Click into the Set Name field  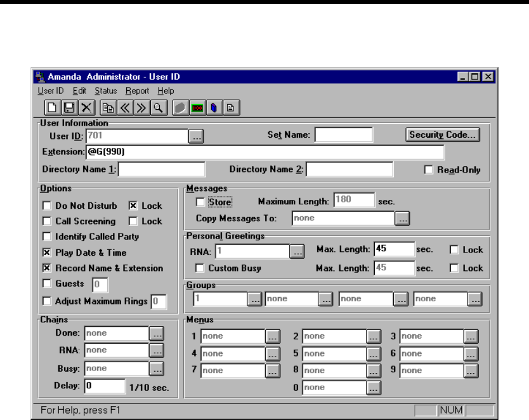click(344, 135)
